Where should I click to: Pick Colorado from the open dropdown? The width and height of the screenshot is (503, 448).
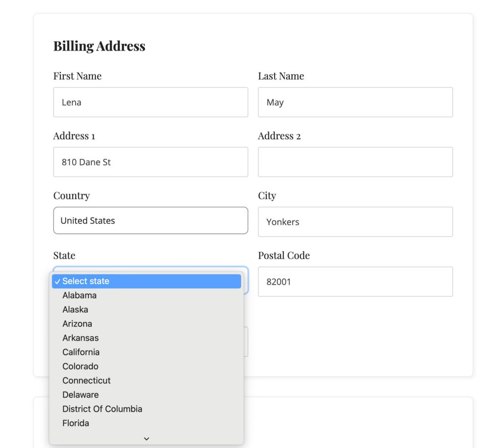click(x=80, y=366)
